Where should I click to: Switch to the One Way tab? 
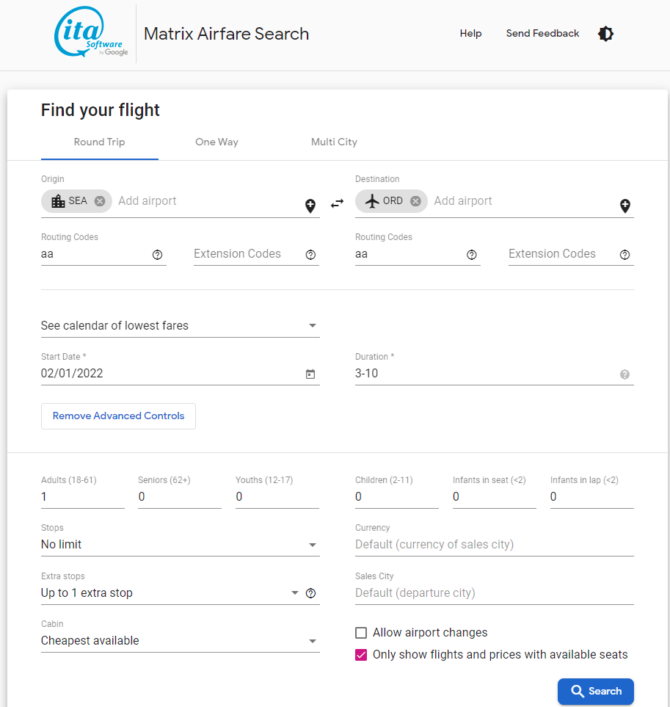(216, 142)
